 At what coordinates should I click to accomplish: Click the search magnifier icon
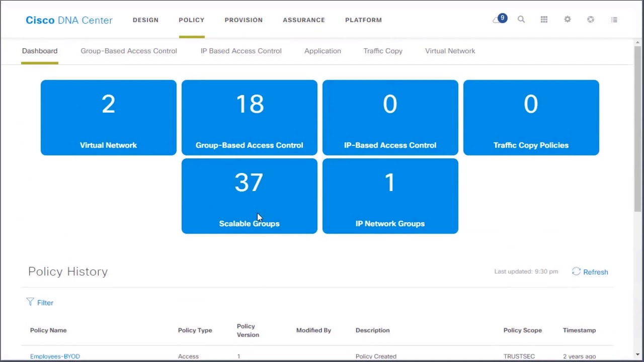click(x=521, y=20)
